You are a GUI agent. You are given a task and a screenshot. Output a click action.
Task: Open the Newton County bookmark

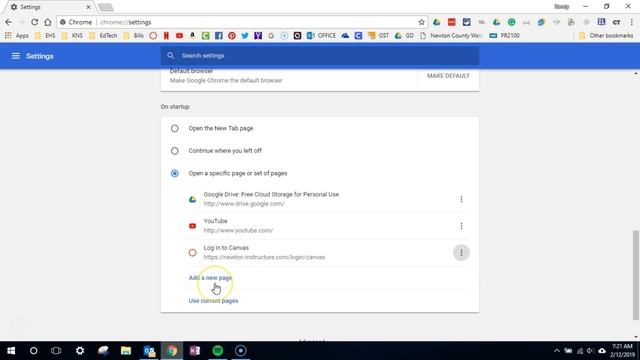tap(451, 36)
